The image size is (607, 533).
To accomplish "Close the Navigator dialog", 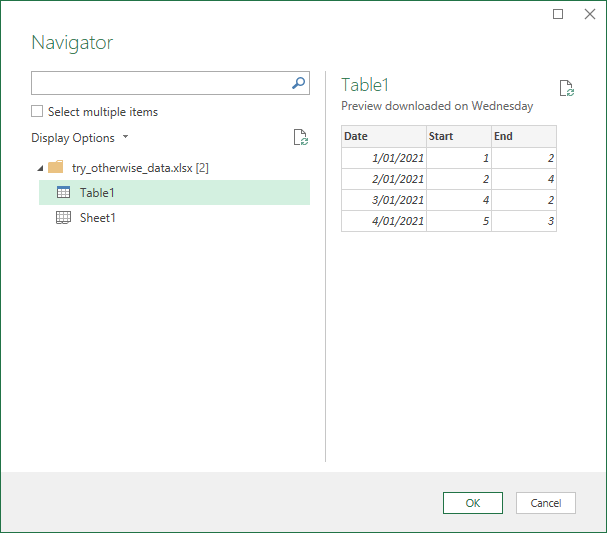I will 590,14.
